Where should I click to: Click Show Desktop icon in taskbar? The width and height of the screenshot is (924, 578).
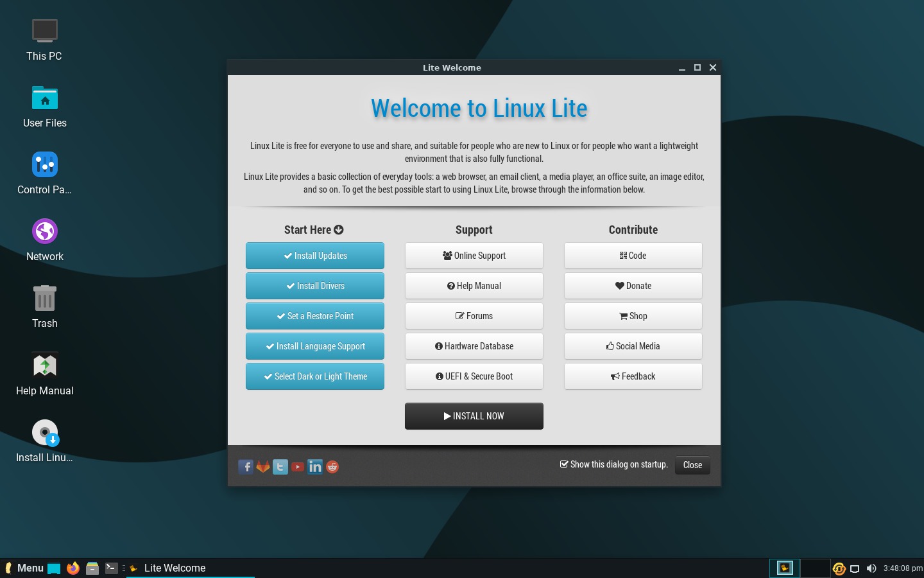(x=54, y=568)
